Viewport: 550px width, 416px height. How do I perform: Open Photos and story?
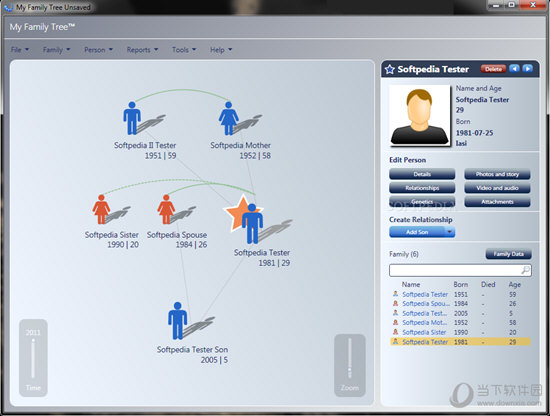(x=497, y=174)
